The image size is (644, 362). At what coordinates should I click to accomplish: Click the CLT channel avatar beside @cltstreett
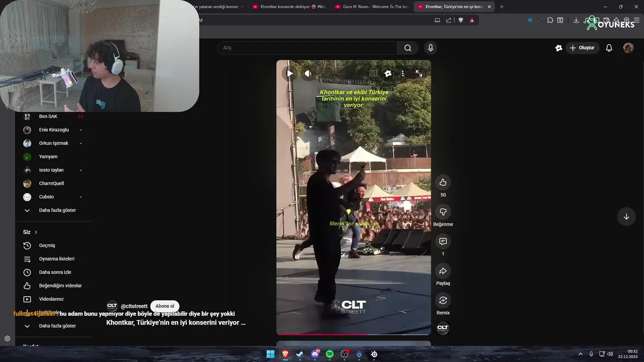[x=112, y=306]
